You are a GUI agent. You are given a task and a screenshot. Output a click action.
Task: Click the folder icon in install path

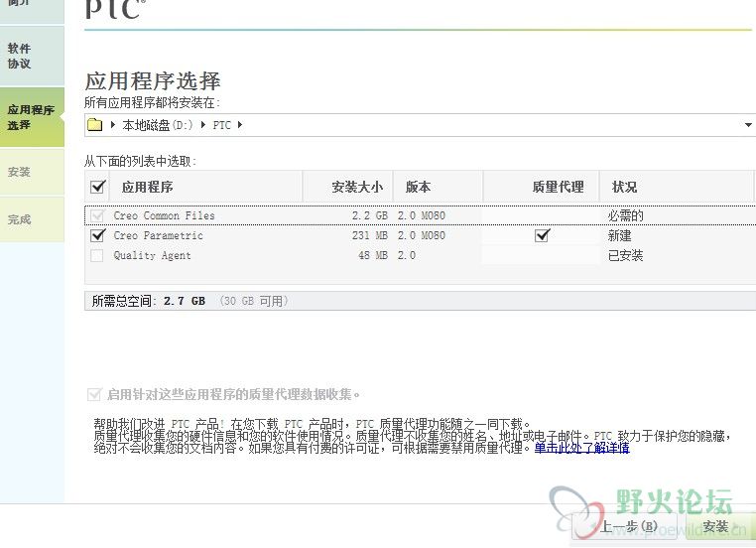coord(95,125)
